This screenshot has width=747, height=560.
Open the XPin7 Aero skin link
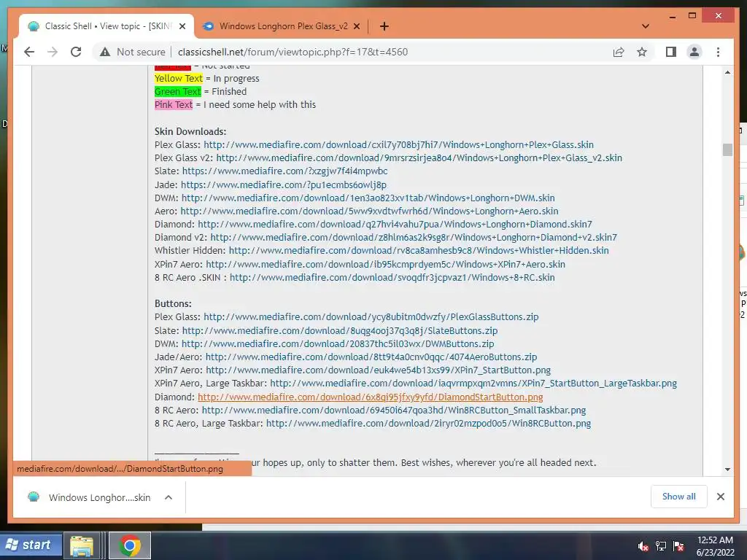385,264
